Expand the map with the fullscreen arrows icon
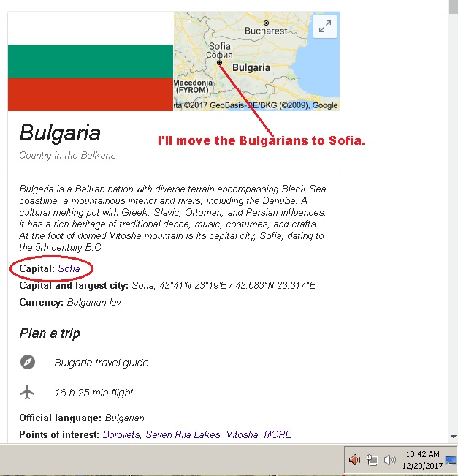Image resolution: width=458 pixels, height=476 pixels. pyautogui.click(x=325, y=26)
